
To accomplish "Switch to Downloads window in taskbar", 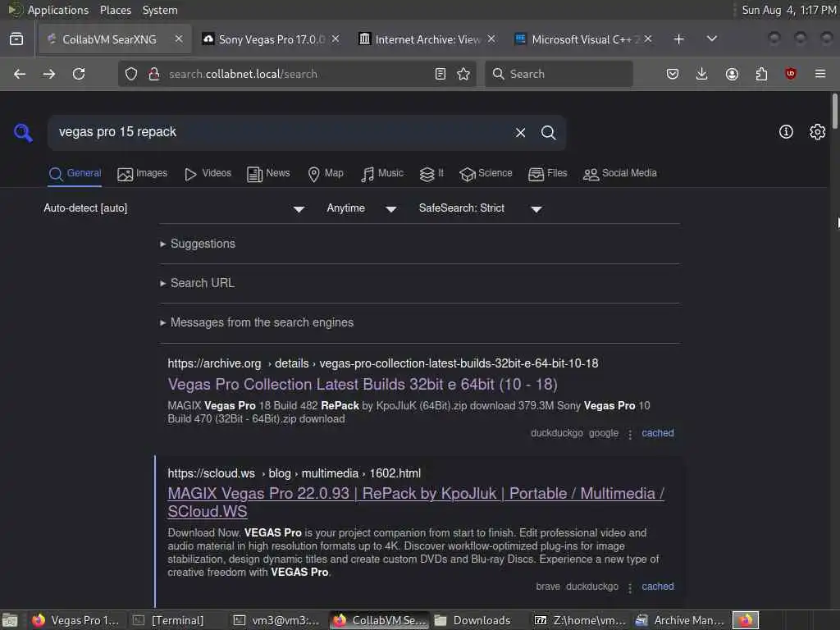I will pos(473,620).
